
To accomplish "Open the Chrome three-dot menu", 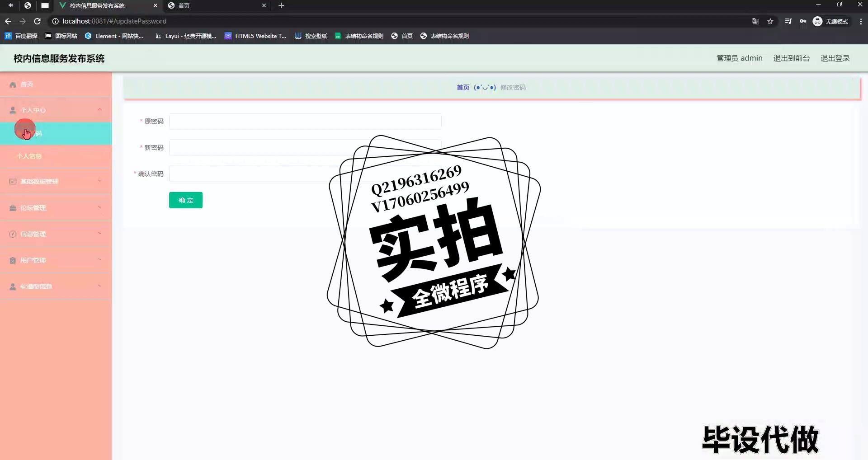I will pos(861,21).
